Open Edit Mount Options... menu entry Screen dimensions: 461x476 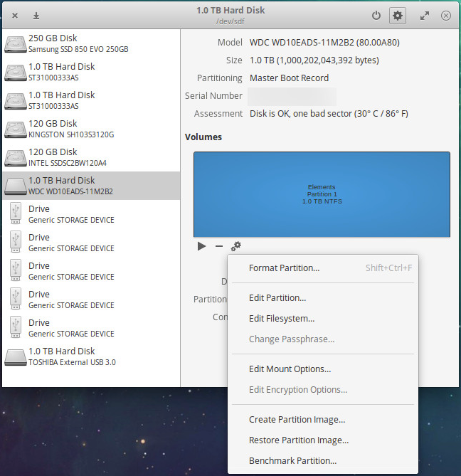[x=323, y=369]
